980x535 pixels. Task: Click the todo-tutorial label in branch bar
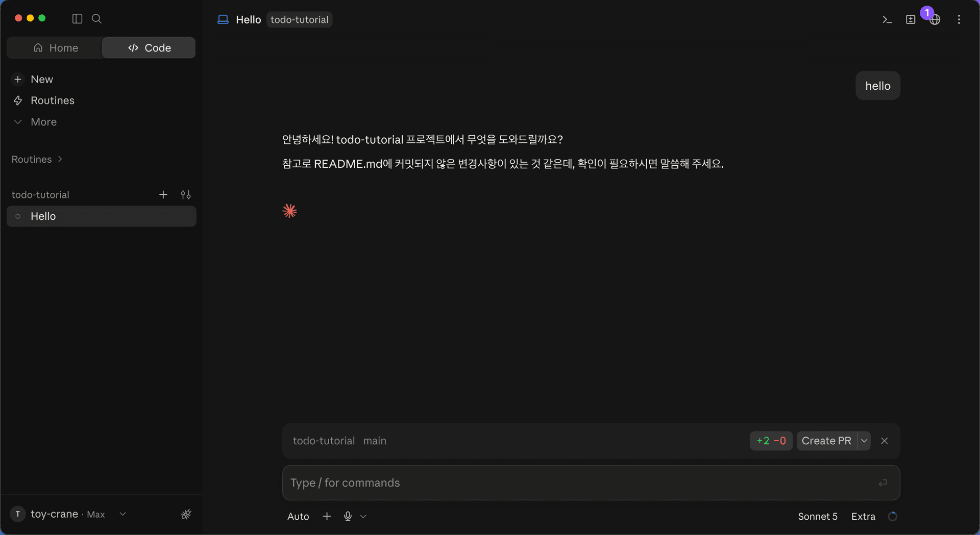tap(324, 441)
